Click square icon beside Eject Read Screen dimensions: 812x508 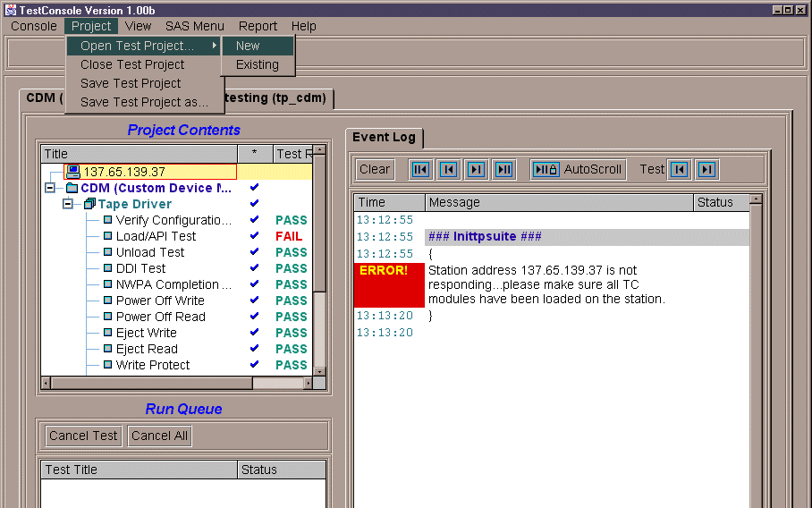click(107, 348)
